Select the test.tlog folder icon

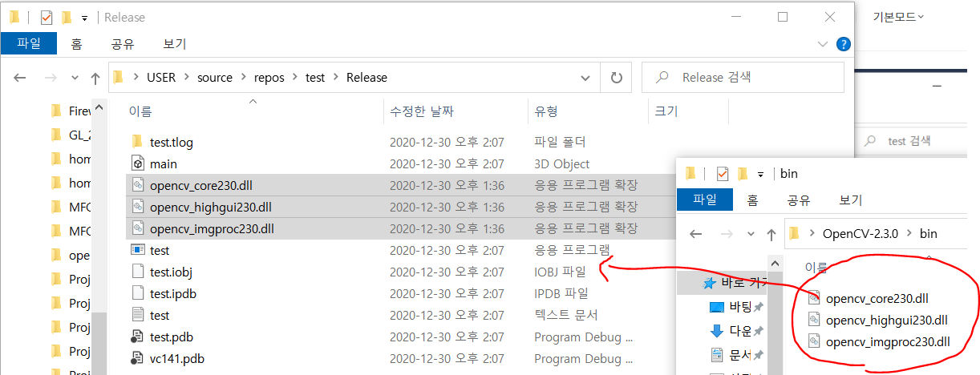136,142
